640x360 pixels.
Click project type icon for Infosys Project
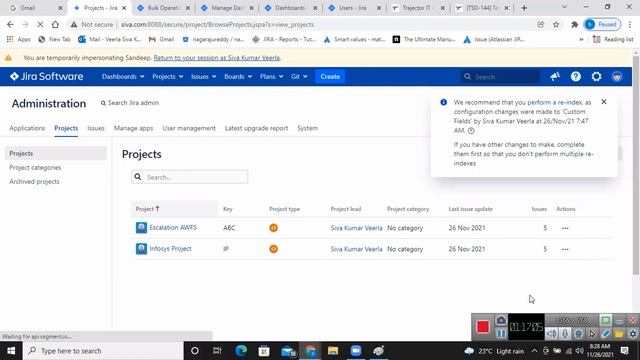pos(273,249)
